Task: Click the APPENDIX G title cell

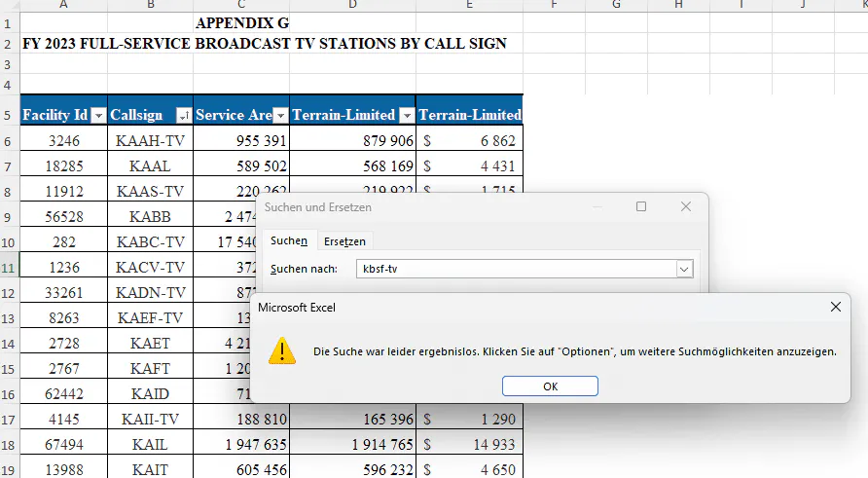Action: pos(241,22)
